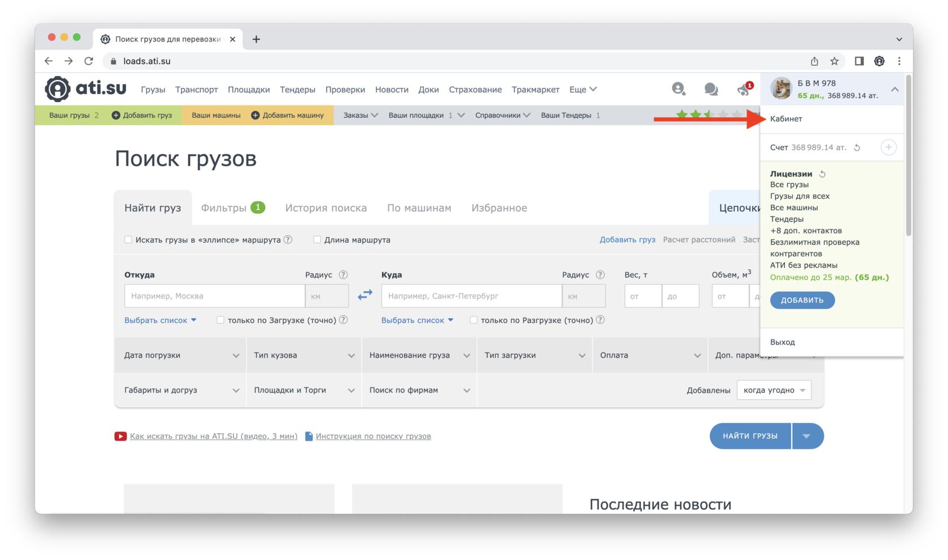Expand Тип кузова filter

304,355
